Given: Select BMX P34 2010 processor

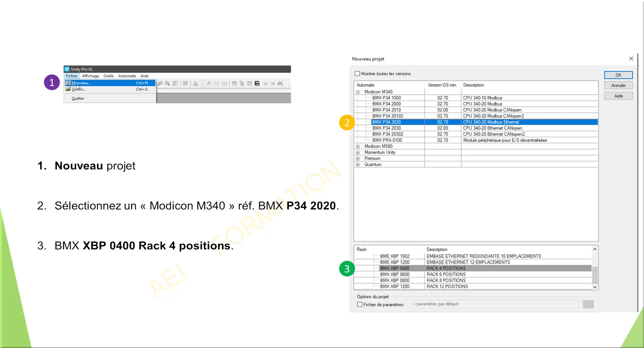Looking at the screenshot, I should (386, 110).
